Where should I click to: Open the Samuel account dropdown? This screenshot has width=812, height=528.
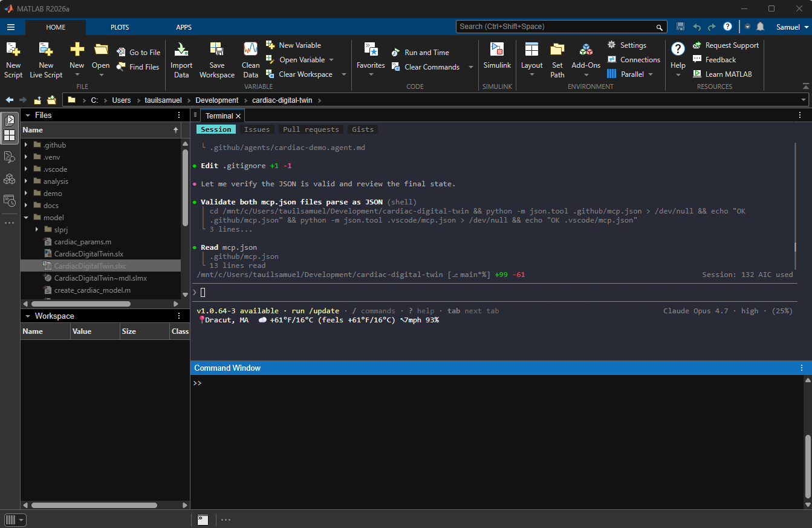pos(792,27)
